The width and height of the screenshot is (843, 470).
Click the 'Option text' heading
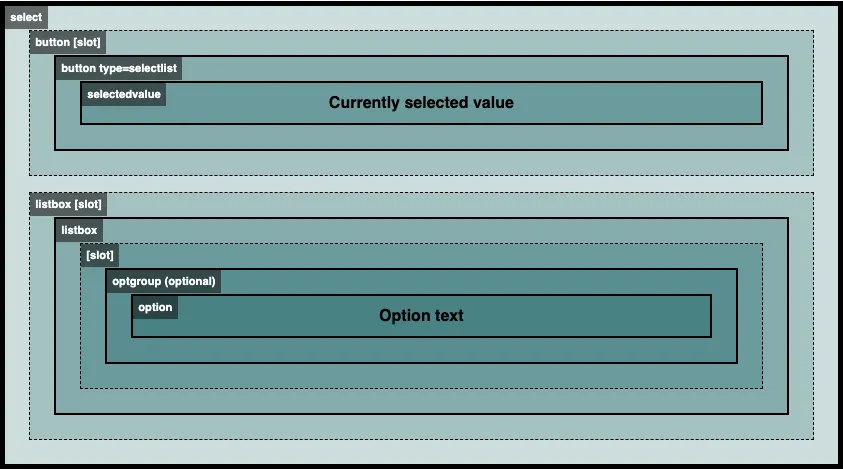[x=421, y=315]
